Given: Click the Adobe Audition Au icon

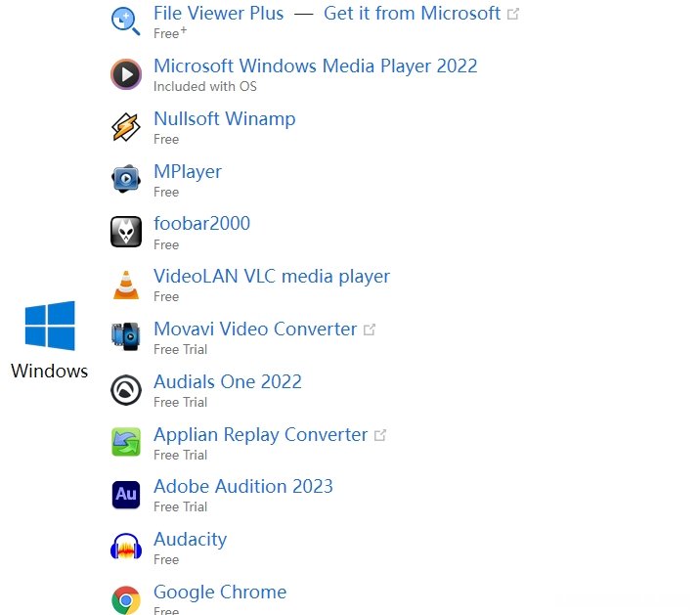Looking at the screenshot, I should [x=126, y=495].
